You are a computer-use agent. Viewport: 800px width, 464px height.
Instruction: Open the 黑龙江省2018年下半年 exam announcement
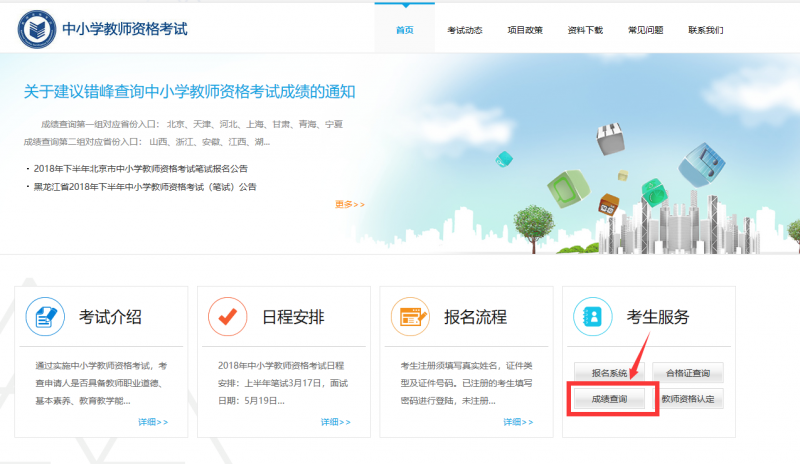coord(145,187)
